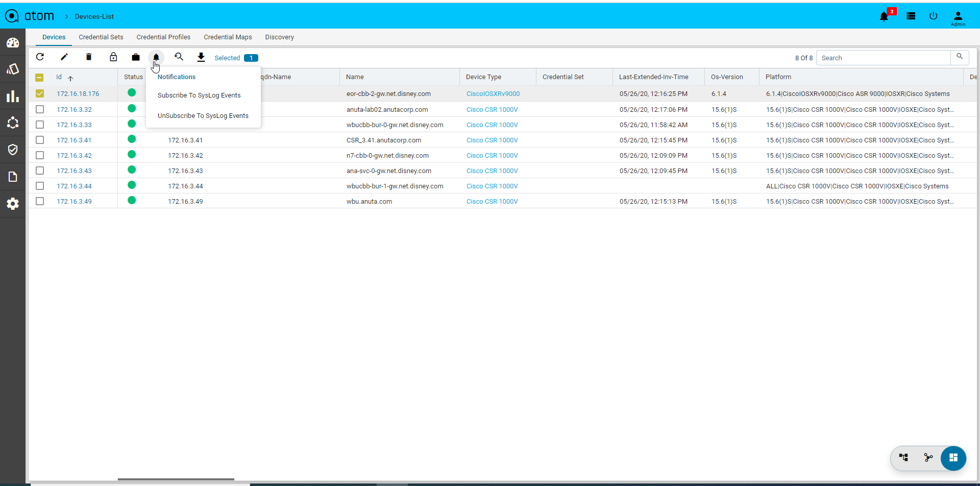Click the search magnifier button
The height and width of the screenshot is (486, 980).
[960, 57]
